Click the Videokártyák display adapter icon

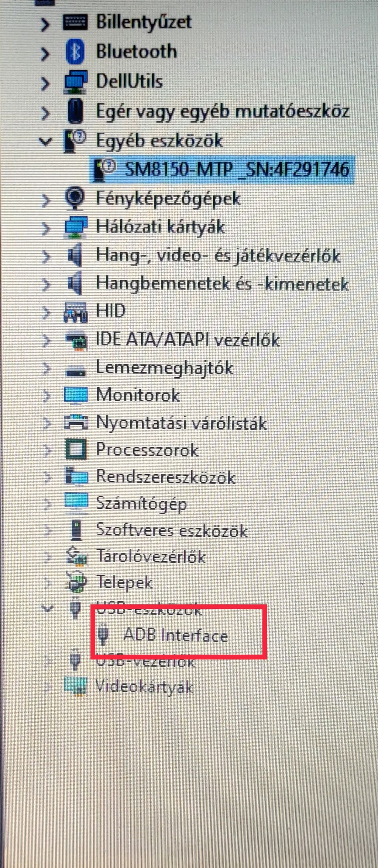76,687
